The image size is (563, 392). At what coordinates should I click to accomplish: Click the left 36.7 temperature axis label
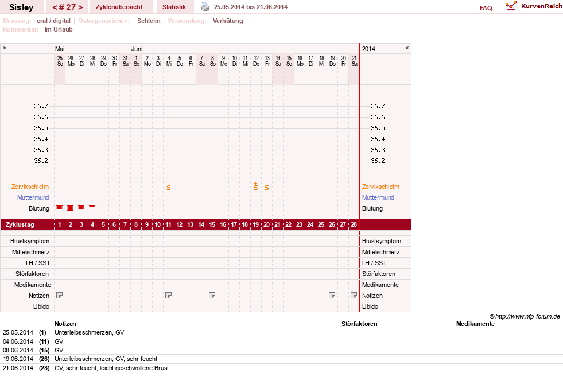pyautogui.click(x=41, y=106)
